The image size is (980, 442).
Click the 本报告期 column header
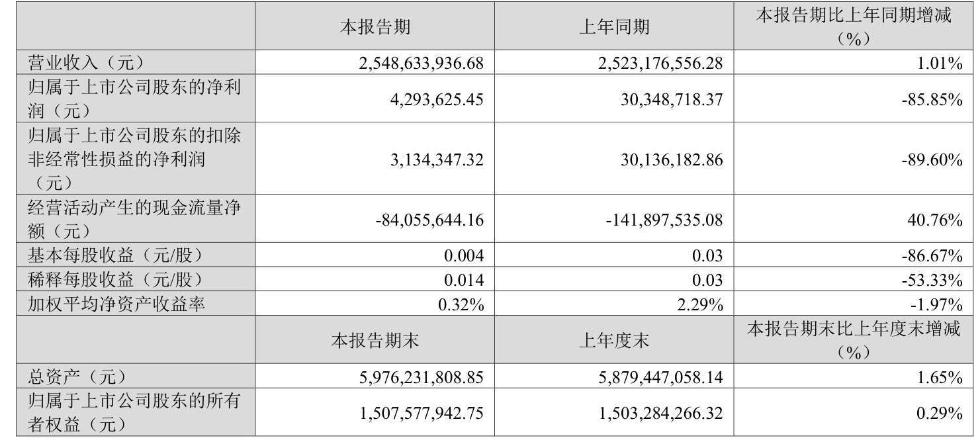point(375,27)
